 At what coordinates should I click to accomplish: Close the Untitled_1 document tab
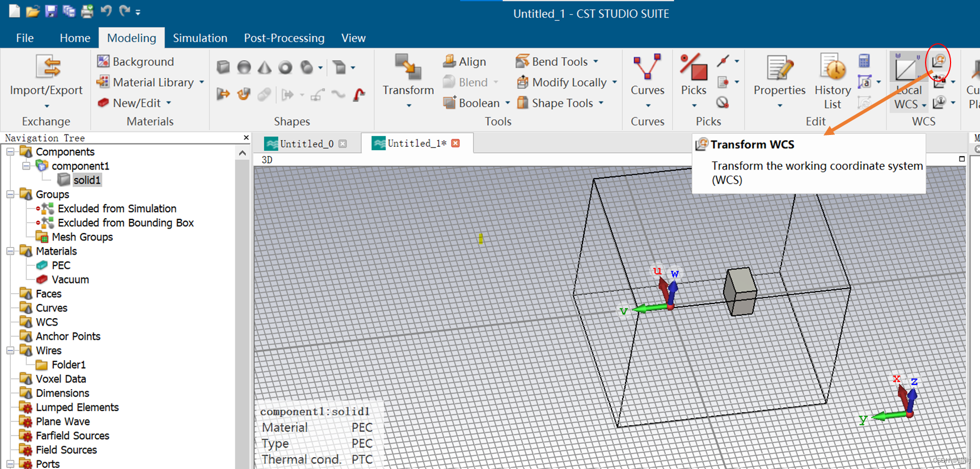click(x=455, y=143)
